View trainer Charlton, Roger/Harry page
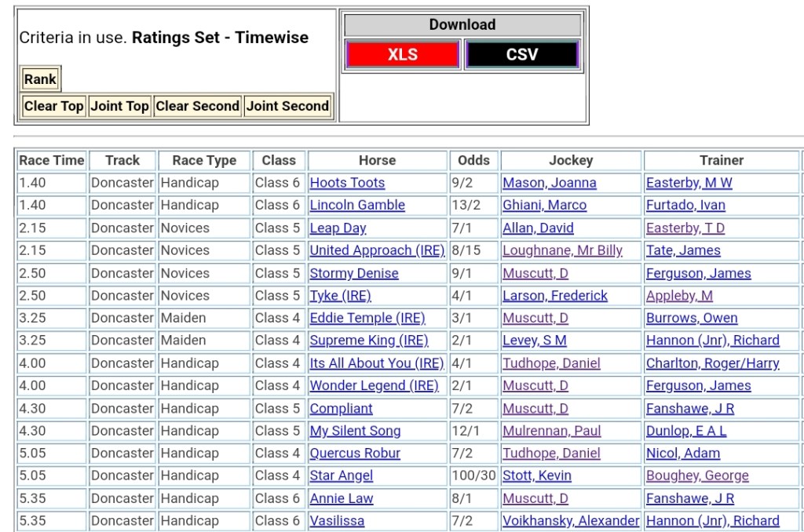Image resolution: width=804 pixels, height=532 pixels. tap(712, 363)
